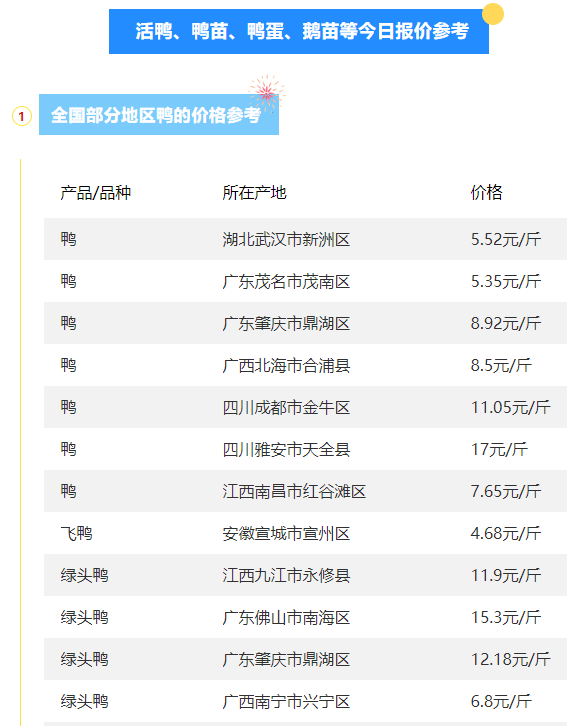The image size is (569, 726).
Task: Click the 江西九江市永修县 绿头鸭 row
Action: [305, 575]
